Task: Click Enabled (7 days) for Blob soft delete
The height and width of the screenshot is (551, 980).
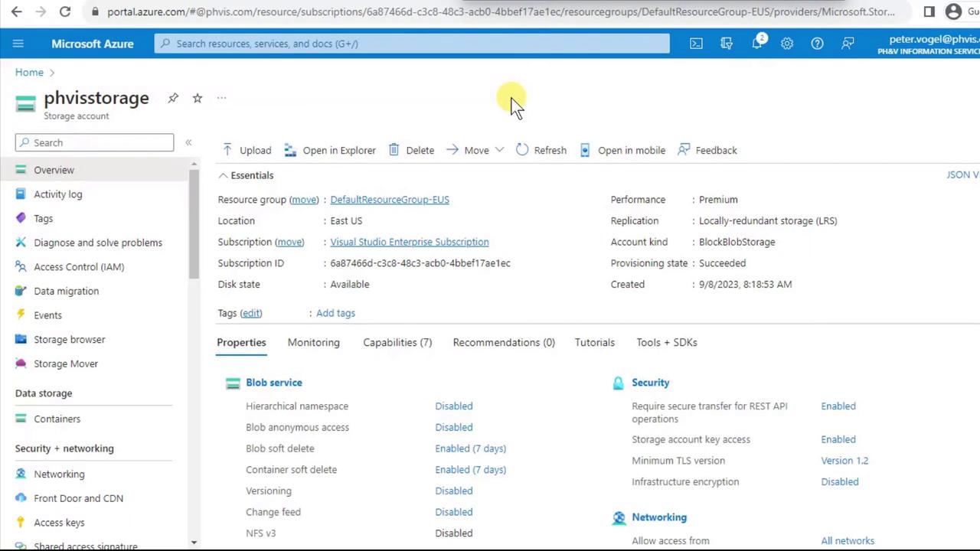Action: [471, 448]
